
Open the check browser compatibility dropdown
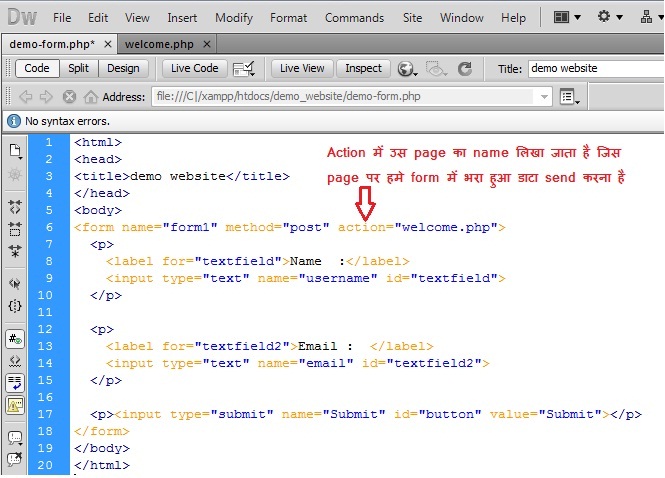tap(244, 69)
